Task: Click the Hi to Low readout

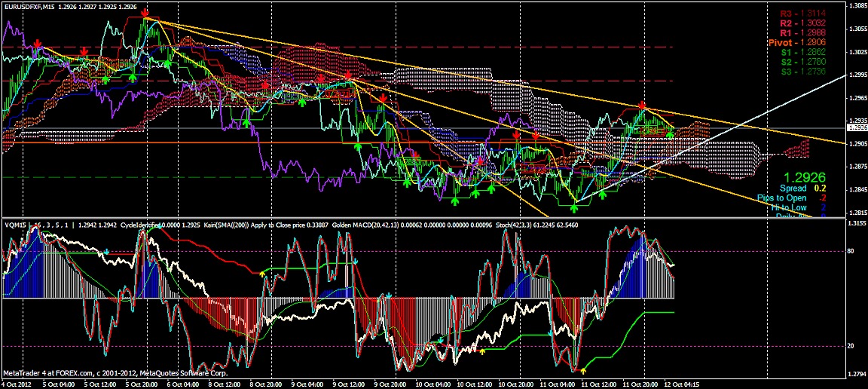Action: tap(797, 207)
